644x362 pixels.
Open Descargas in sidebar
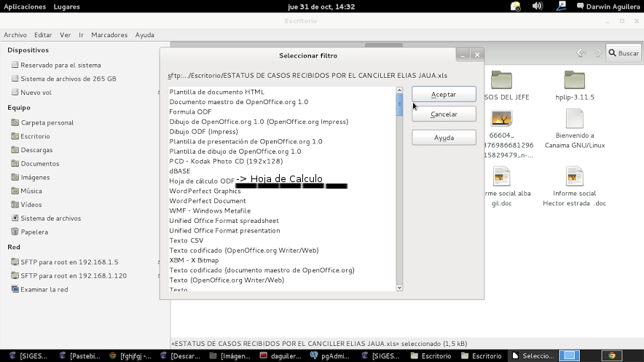click(x=32, y=150)
